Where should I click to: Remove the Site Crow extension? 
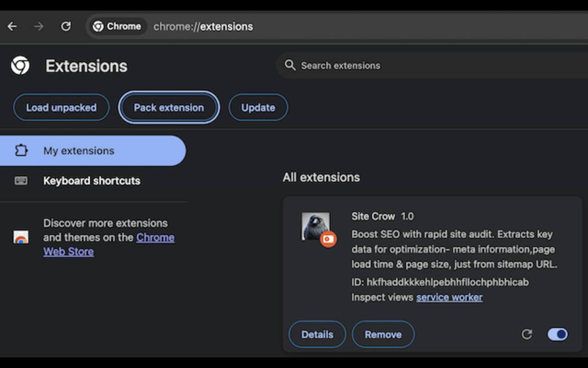click(x=383, y=334)
